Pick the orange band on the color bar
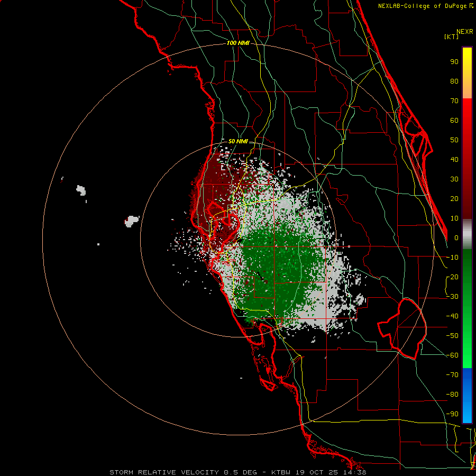476x476 pixels. (x=467, y=89)
